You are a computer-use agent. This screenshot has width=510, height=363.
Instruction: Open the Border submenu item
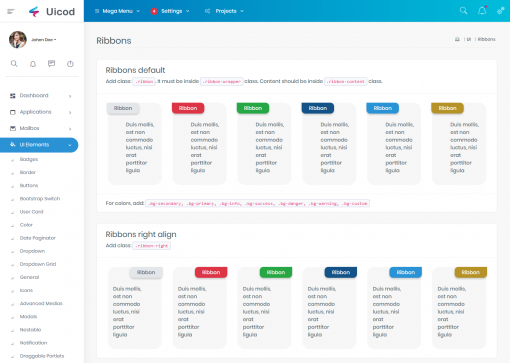(27, 172)
